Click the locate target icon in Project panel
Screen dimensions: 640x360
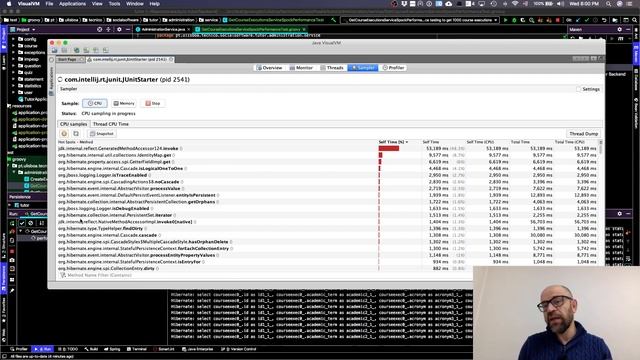pos(100,29)
